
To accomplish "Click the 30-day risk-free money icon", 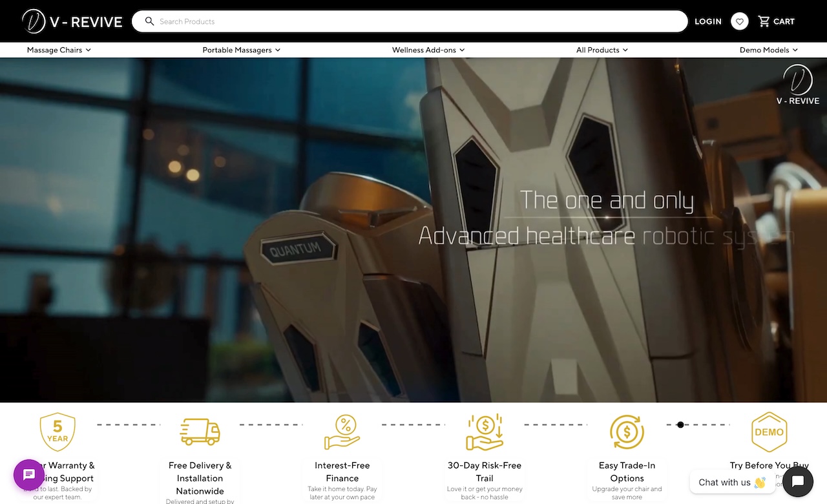I will [485, 432].
